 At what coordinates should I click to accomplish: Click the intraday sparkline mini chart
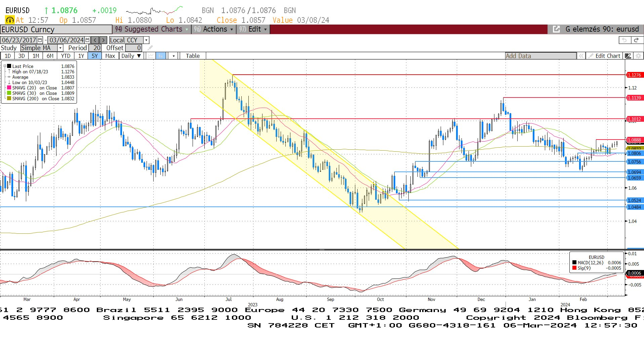point(154,10)
